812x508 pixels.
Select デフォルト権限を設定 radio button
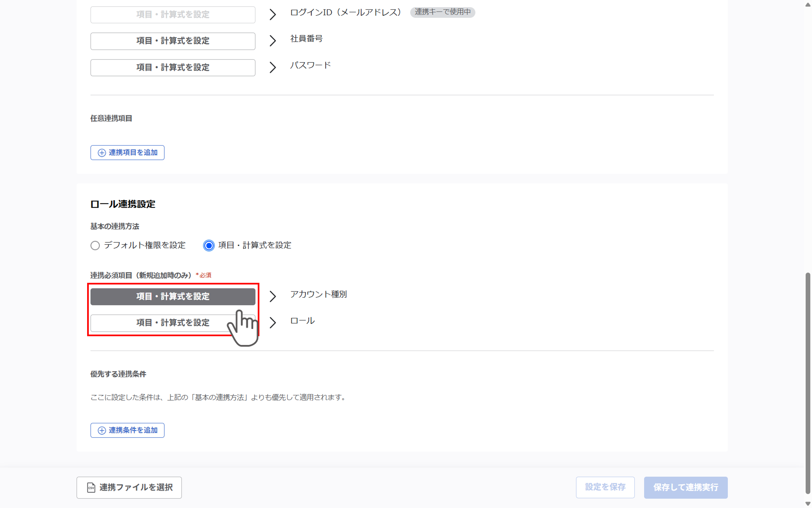pyautogui.click(x=95, y=246)
